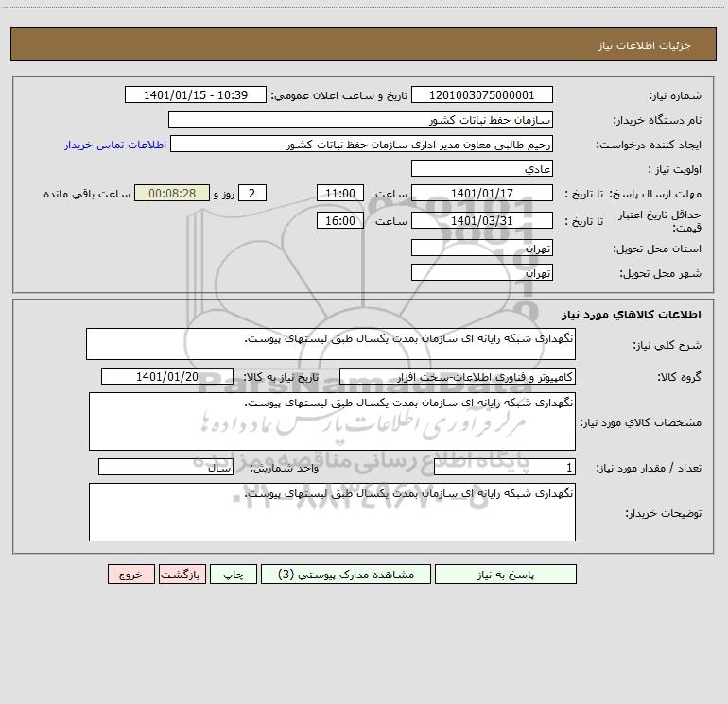This screenshot has height=704, width=728.
Task: Click the توضیحات خریدار text area
Action: [x=332, y=512]
